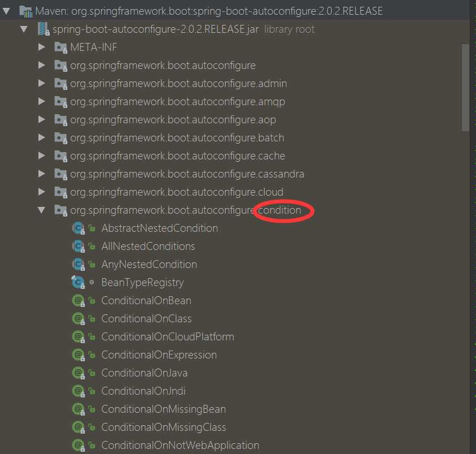
Task: Click the autoconfigure.admin package folder icon
Action: click(x=61, y=84)
